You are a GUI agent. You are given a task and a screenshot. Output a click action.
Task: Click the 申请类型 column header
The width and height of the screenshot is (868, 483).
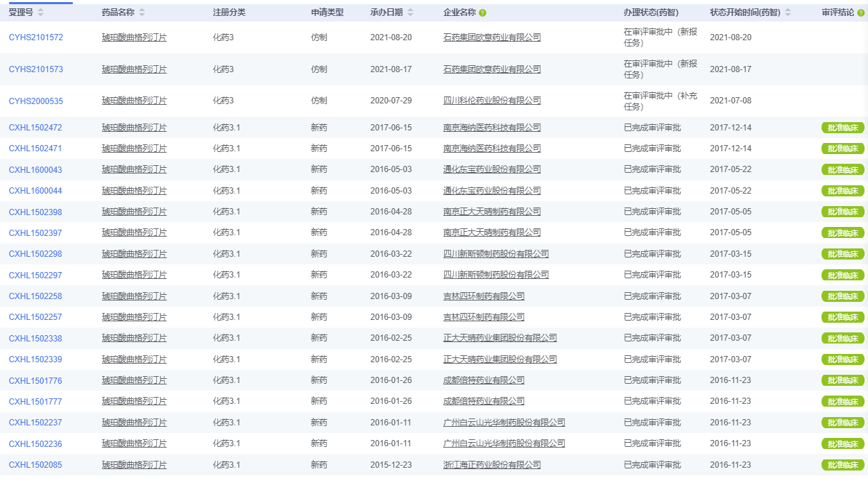tap(327, 12)
